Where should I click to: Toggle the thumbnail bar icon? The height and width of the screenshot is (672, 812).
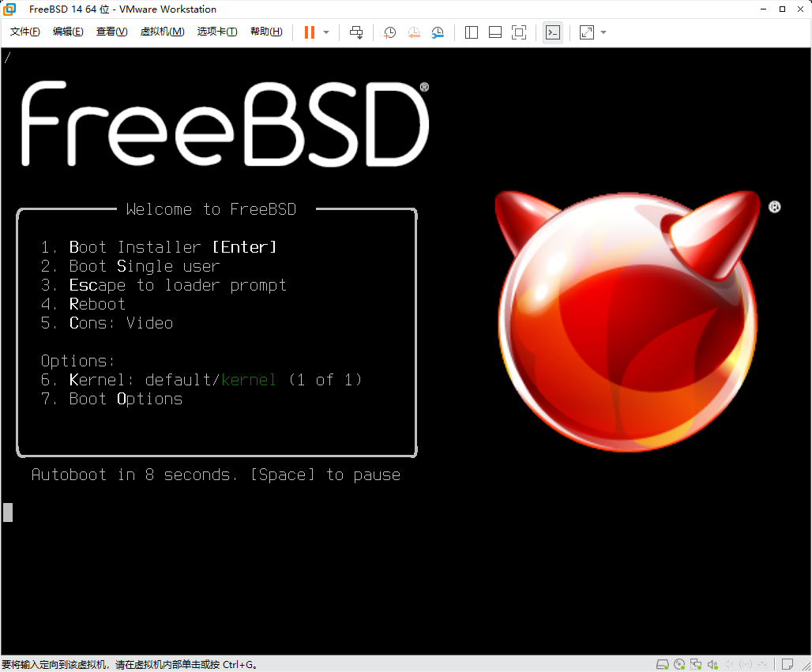[x=495, y=32]
